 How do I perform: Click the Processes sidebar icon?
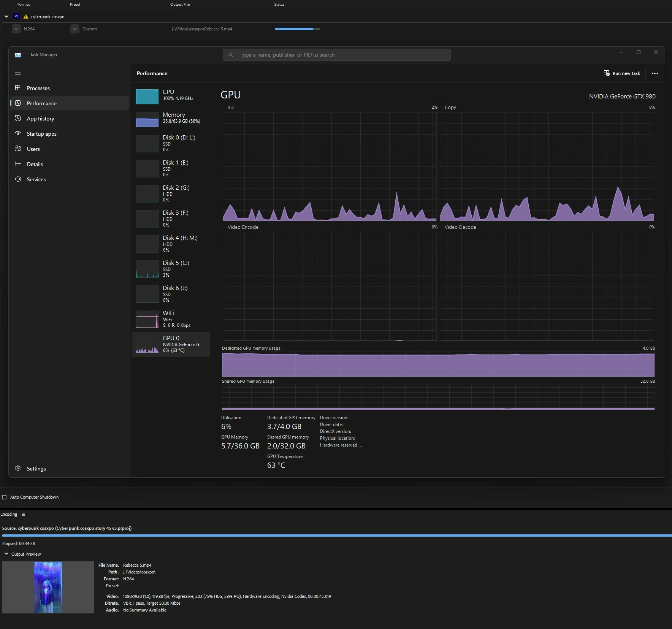tap(18, 88)
